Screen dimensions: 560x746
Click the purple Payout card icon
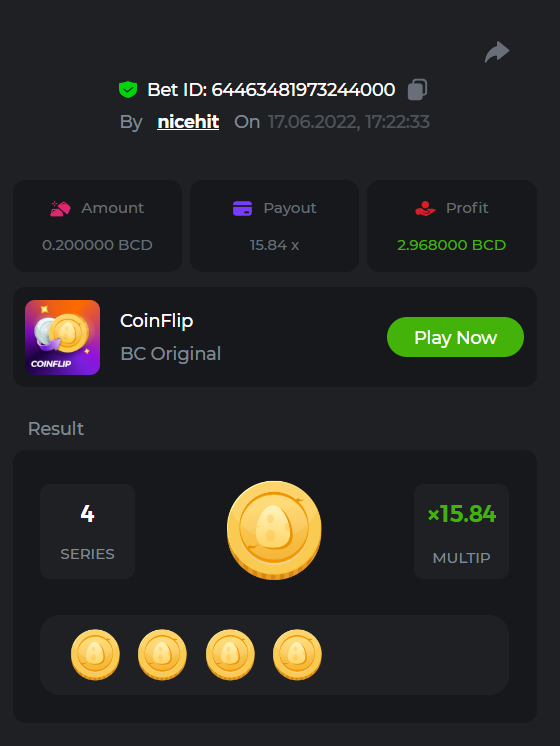pyautogui.click(x=242, y=208)
